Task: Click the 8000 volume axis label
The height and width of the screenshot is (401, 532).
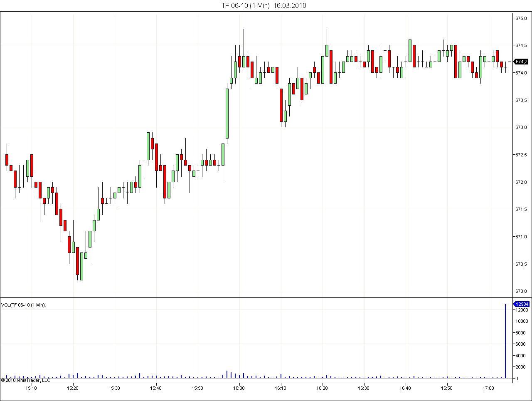Action: click(521, 333)
